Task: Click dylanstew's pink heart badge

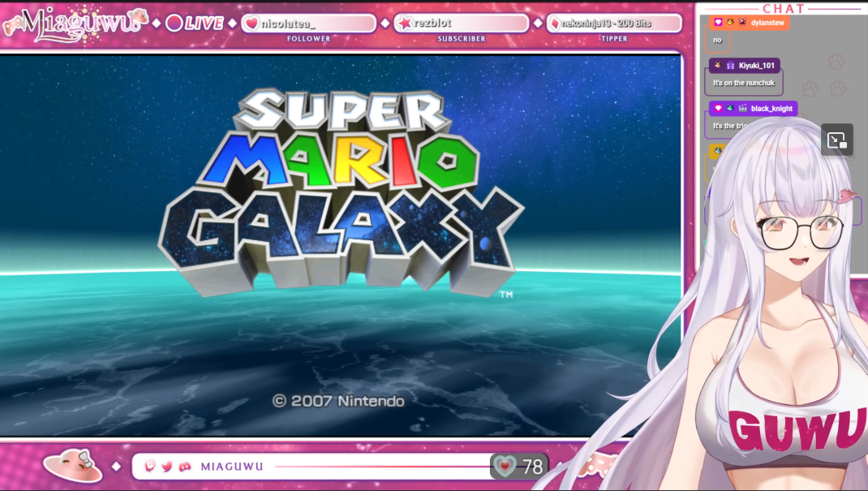Action: click(718, 22)
